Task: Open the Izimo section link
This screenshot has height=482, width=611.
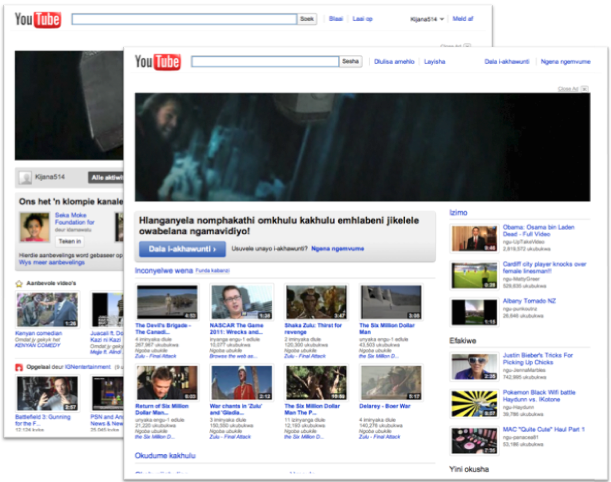Action: click(458, 213)
